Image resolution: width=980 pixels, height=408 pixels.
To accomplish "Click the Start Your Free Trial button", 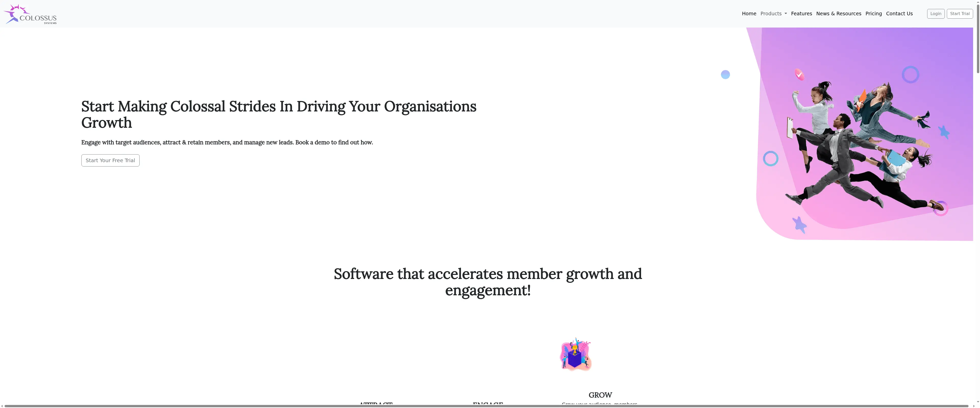I will tap(110, 160).
